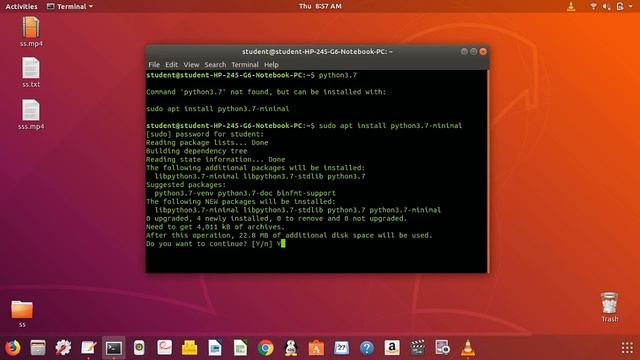Open the red swirl document app icon

(164, 348)
